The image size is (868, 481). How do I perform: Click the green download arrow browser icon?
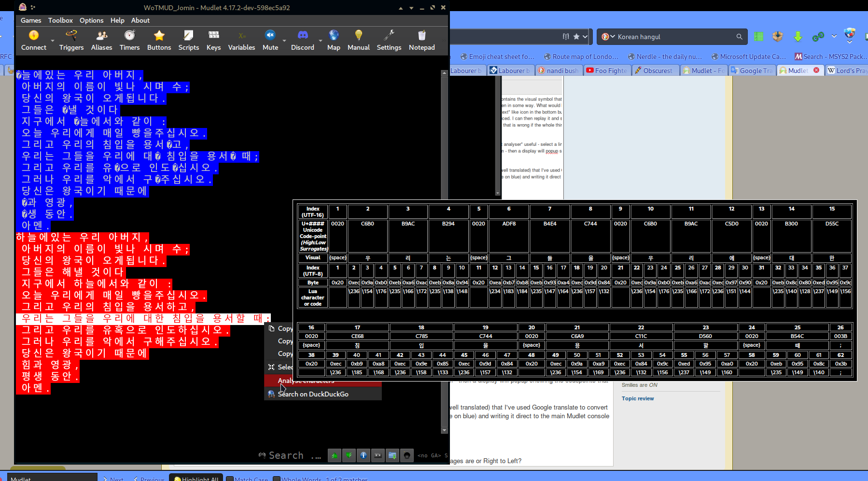click(x=798, y=37)
